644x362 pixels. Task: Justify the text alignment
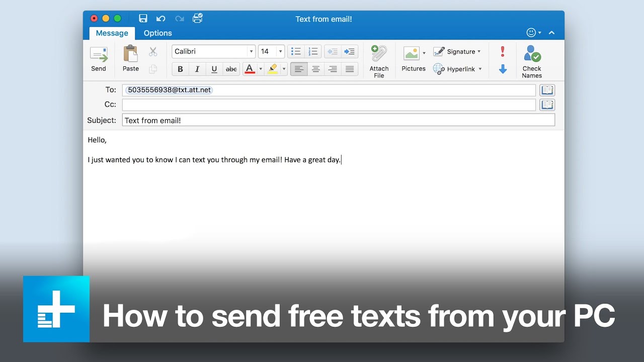(x=350, y=69)
